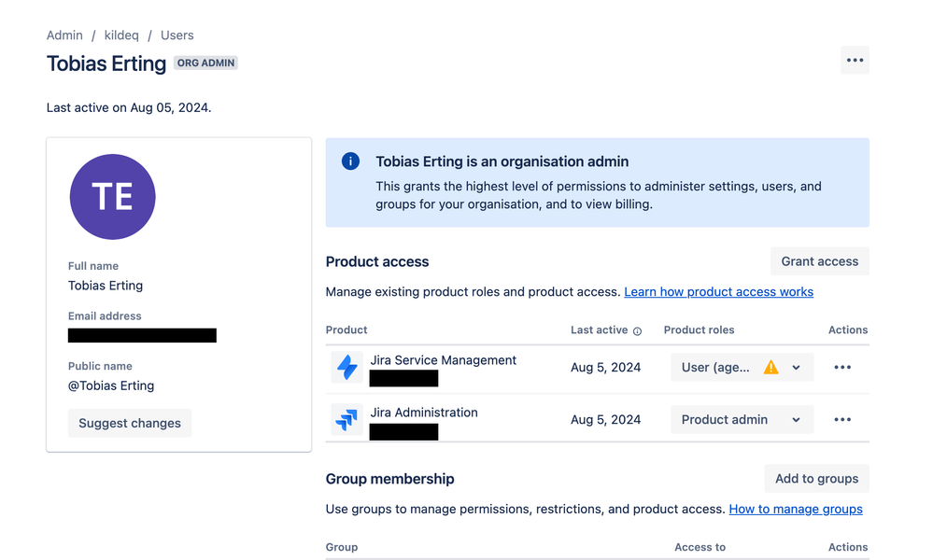Click the TE user avatar

coord(113,197)
